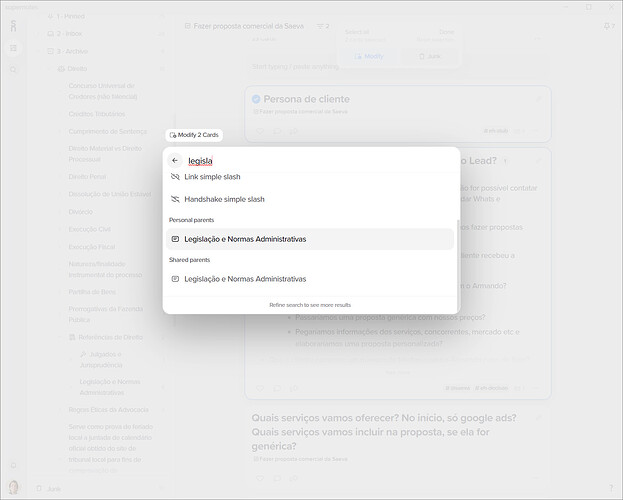This screenshot has height=500, width=623.
Task: Open 'Créditos Tributários' in sidebar
Action: [x=97, y=114]
